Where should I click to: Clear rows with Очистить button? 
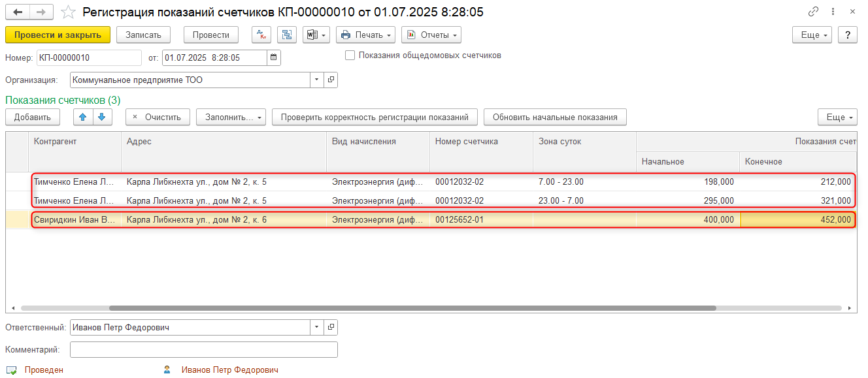[x=158, y=117]
